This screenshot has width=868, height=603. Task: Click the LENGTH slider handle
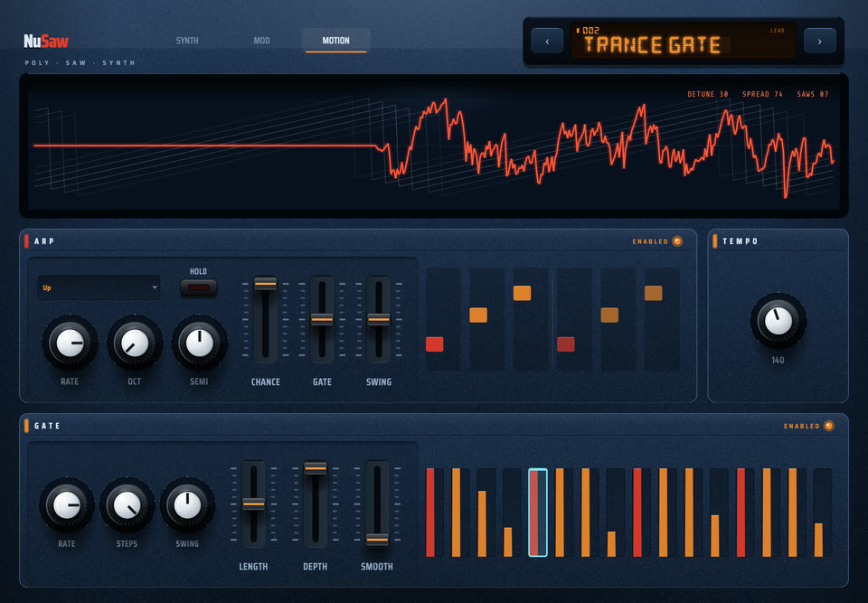(x=253, y=504)
